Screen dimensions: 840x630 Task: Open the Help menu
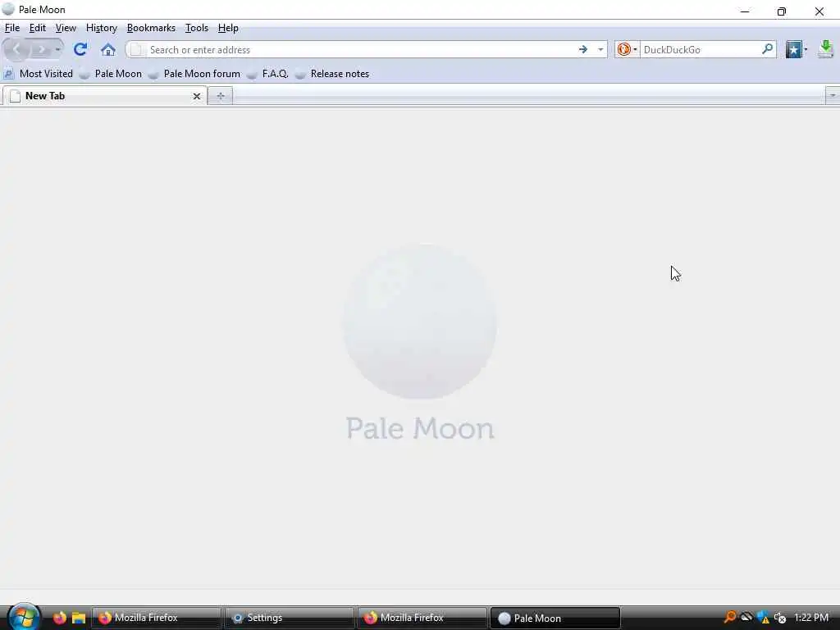click(x=228, y=28)
